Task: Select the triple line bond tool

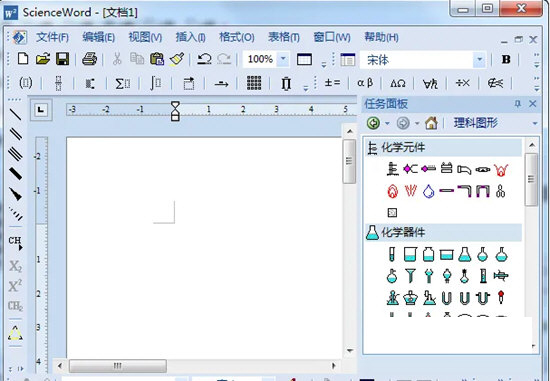Action: click(x=15, y=154)
